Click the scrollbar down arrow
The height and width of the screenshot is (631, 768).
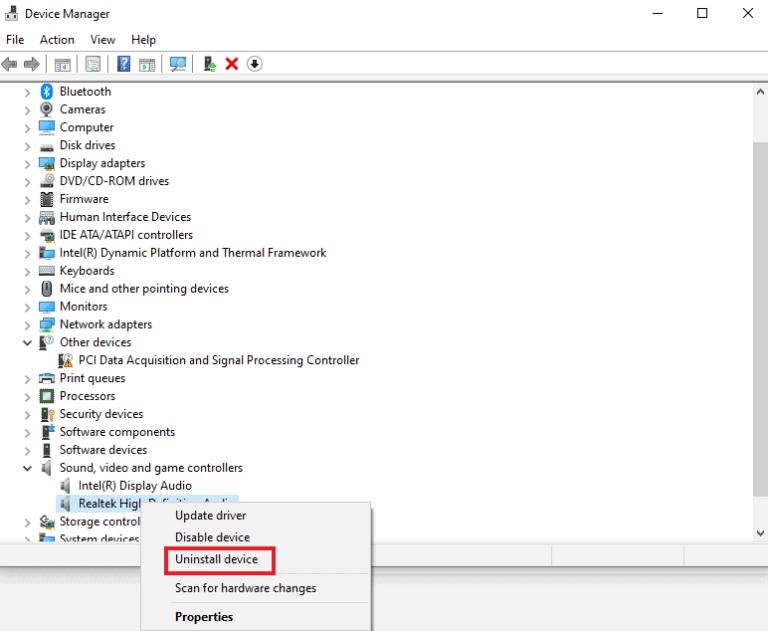[760, 533]
